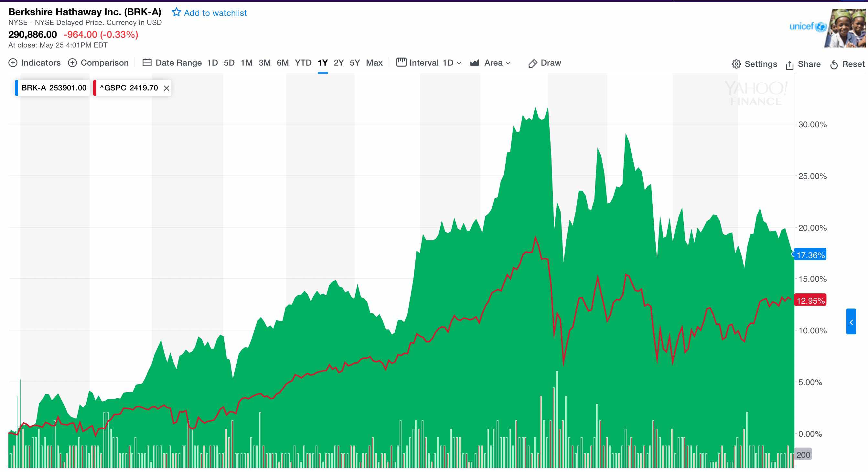Select the 1Y range
This screenshot has width=868, height=472.
(x=323, y=63)
